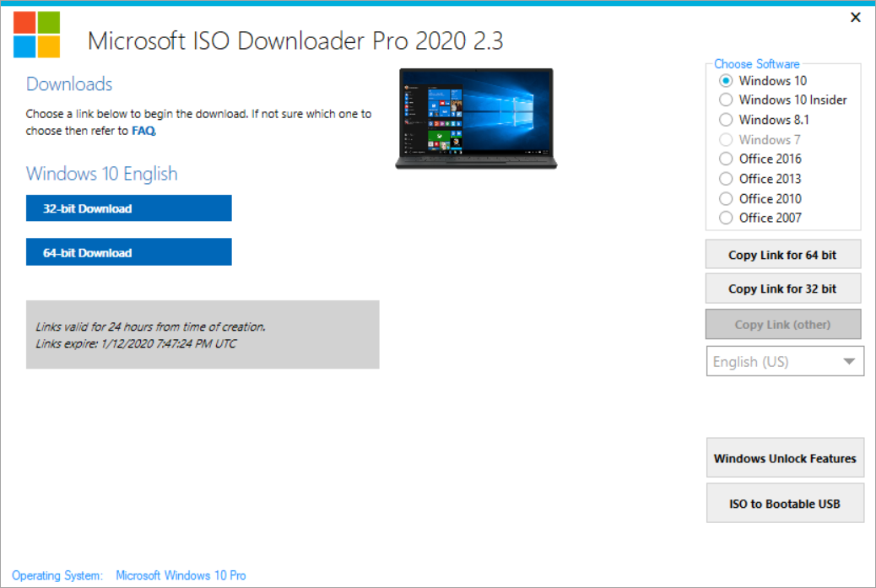This screenshot has height=588, width=876.
Task: Click the links expire notice text
Action: 136,343
